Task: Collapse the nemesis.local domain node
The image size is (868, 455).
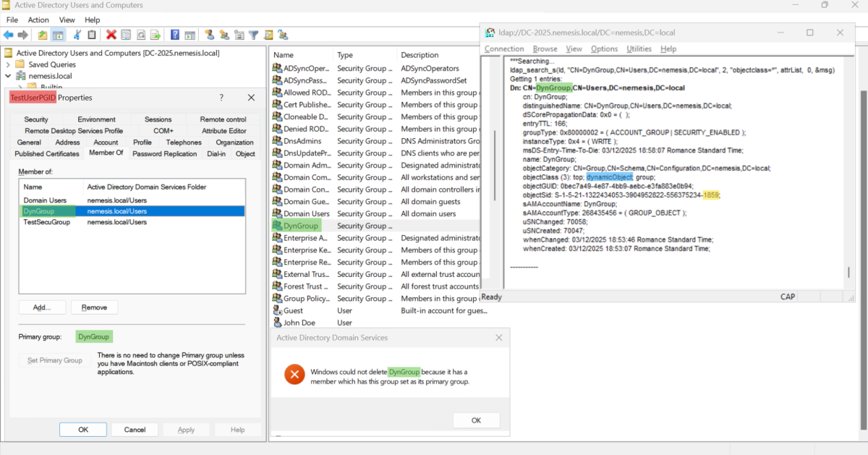Action: point(8,76)
